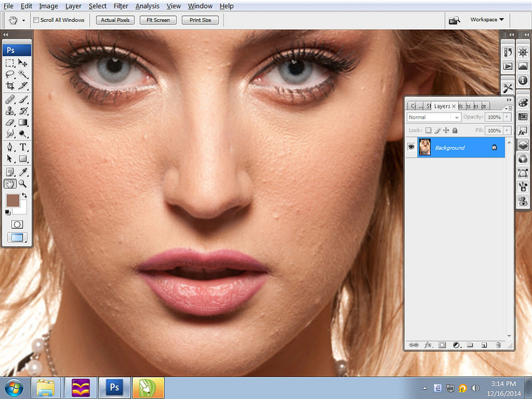Viewport: 532px width, 399px height.
Task: Open the Layers panel options menu
Action: (508, 108)
